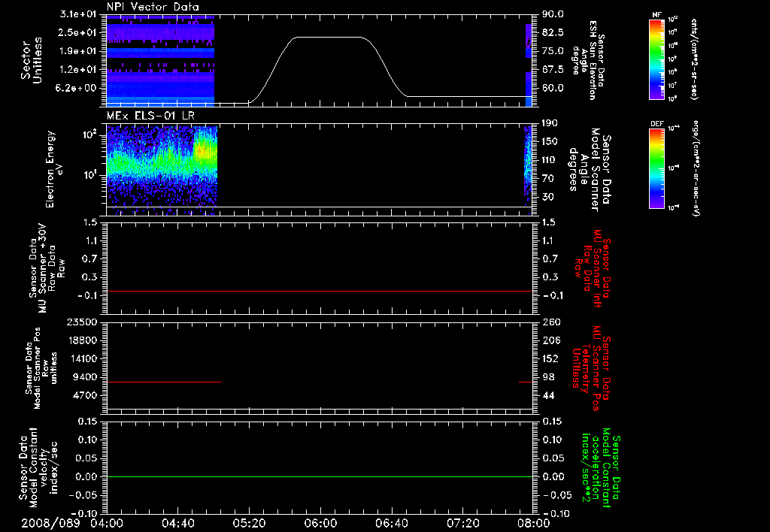
Task: Click the Model Scanner Pos Raw axis label
Action: 41,368
